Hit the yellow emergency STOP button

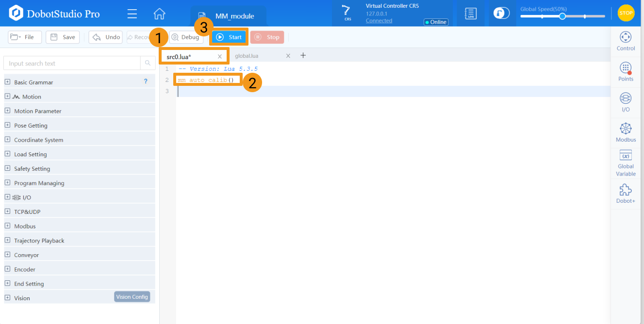tap(626, 13)
